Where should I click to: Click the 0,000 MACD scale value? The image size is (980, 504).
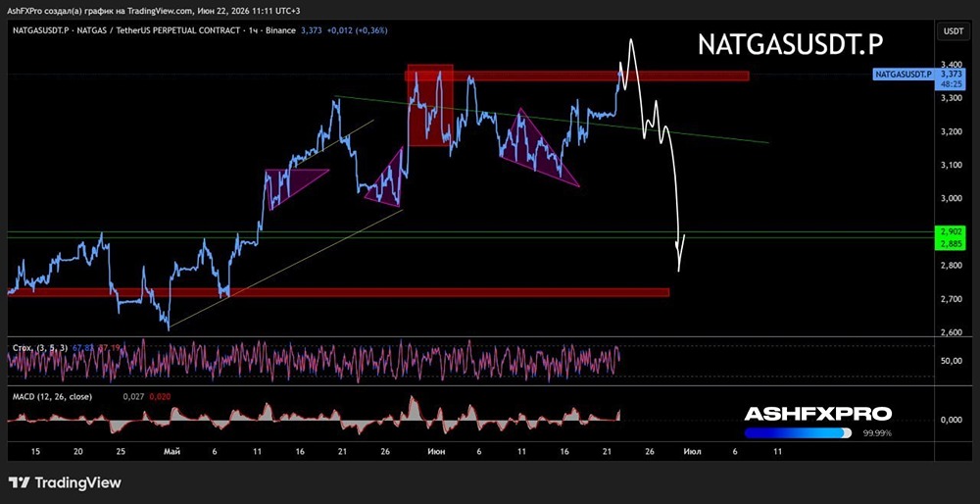[950, 420]
